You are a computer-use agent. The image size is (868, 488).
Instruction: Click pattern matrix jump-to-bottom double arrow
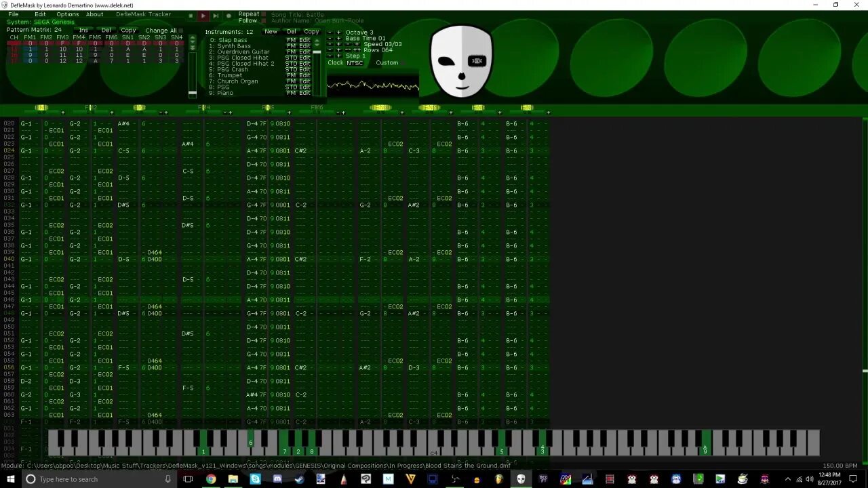pyautogui.click(x=192, y=47)
